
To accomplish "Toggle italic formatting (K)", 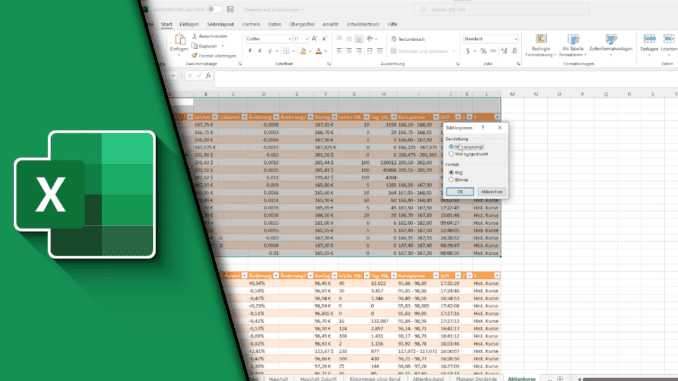I will pyautogui.click(x=260, y=51).
